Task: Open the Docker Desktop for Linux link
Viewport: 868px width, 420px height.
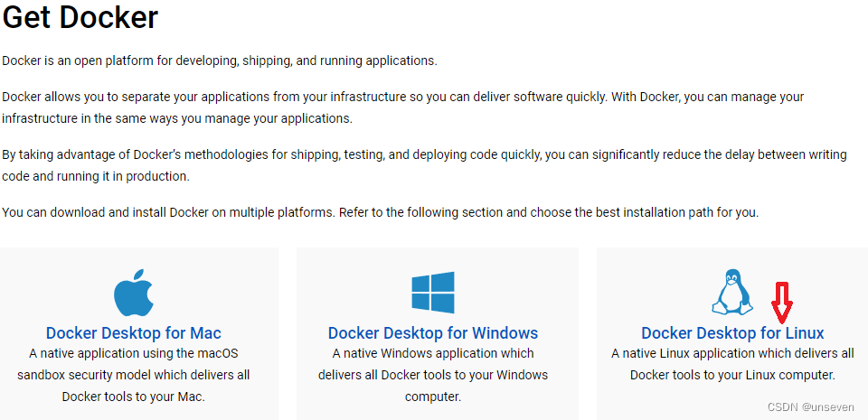Action: coord(732,333)
